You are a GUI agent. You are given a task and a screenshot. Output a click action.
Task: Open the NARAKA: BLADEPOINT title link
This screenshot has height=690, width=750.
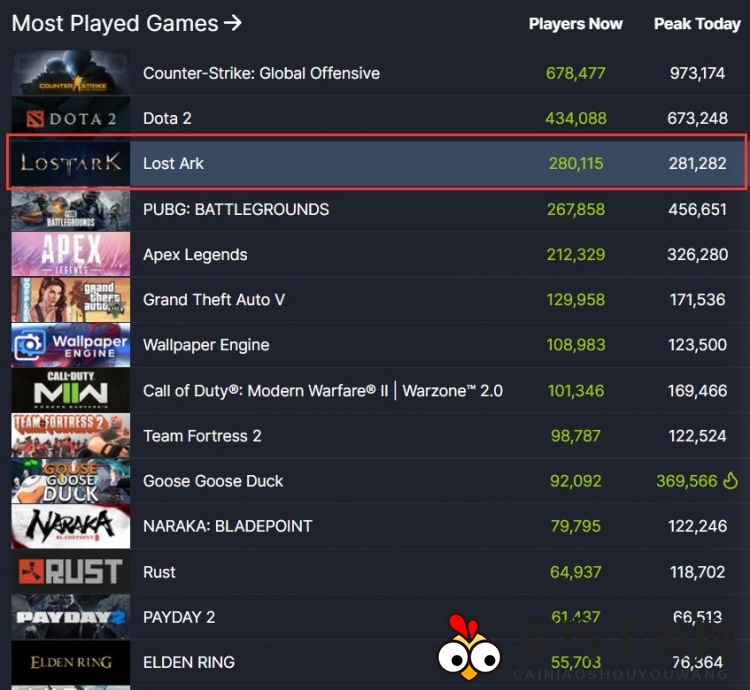[227, 526]
